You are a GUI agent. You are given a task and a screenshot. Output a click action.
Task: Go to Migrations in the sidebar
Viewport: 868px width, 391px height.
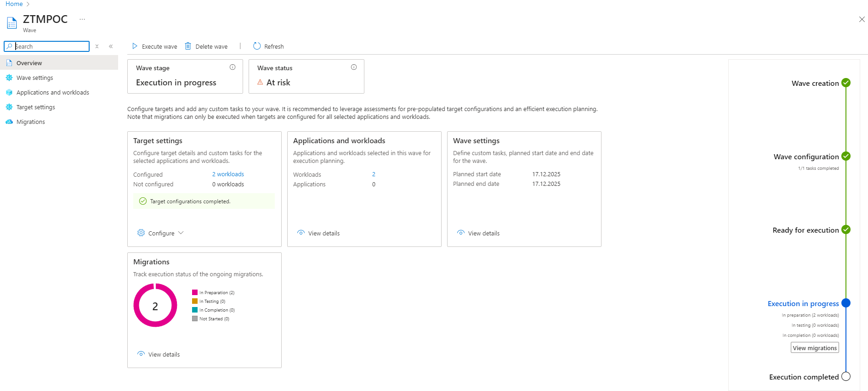(x=30, y=122)
